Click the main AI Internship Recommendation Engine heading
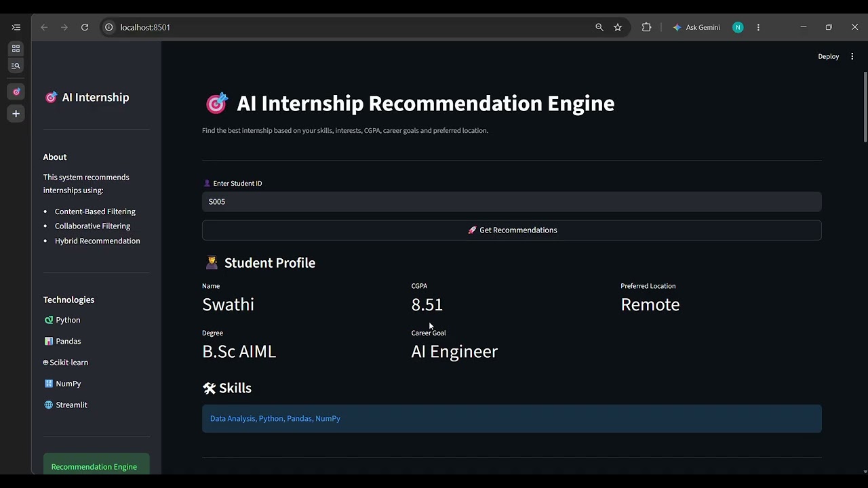 [x=425, y=103]
